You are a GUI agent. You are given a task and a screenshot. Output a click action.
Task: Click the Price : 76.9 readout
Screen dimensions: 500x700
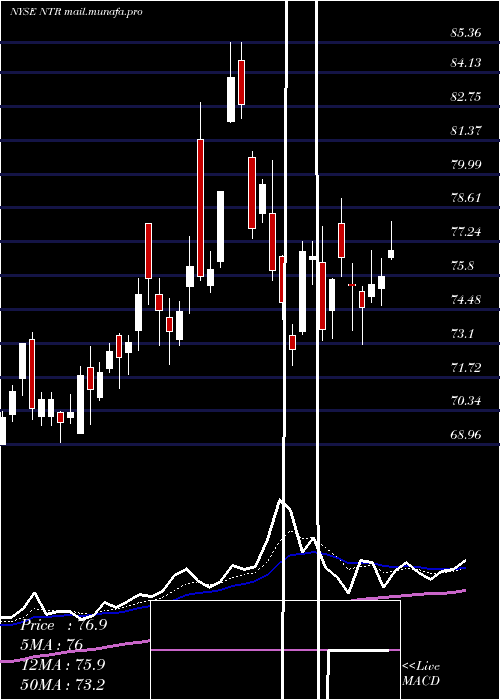[64, 625]
